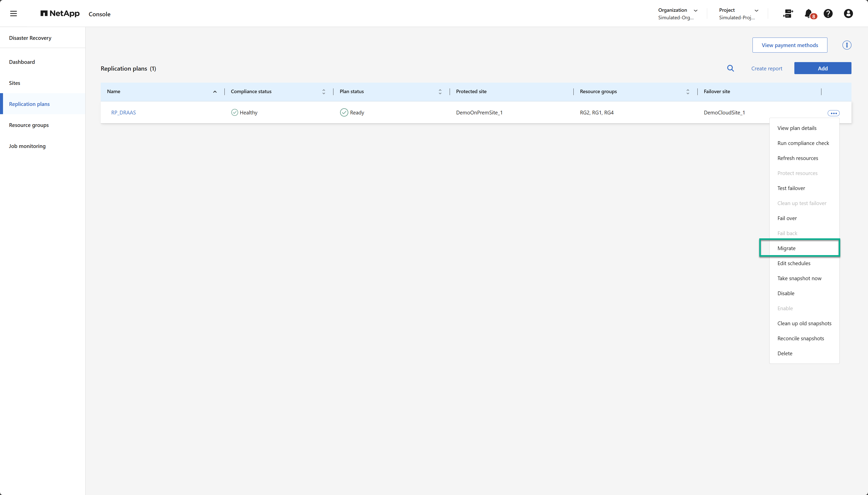Click the Add replication plan button
The image size is (868, 495).
822,68
